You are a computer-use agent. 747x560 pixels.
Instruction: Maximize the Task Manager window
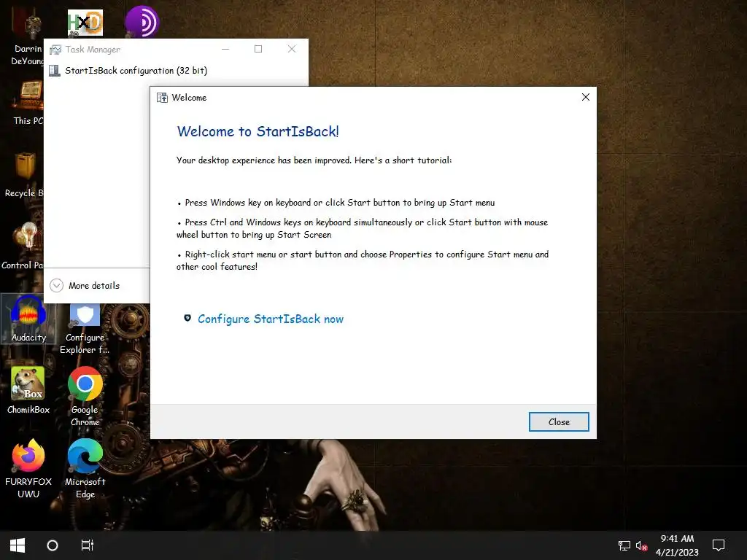pyautogui.click(x=258, y=49)
